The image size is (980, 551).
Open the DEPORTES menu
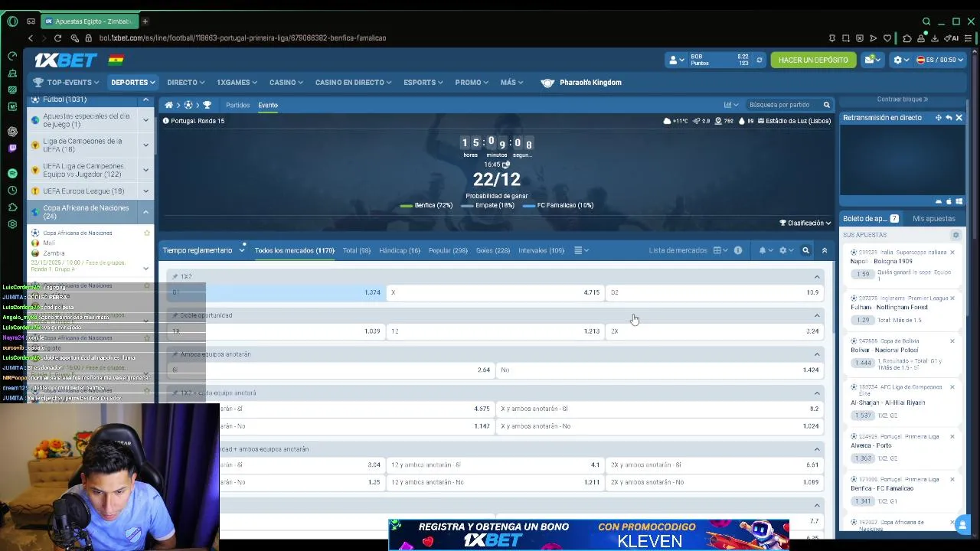tap(133, 83)
